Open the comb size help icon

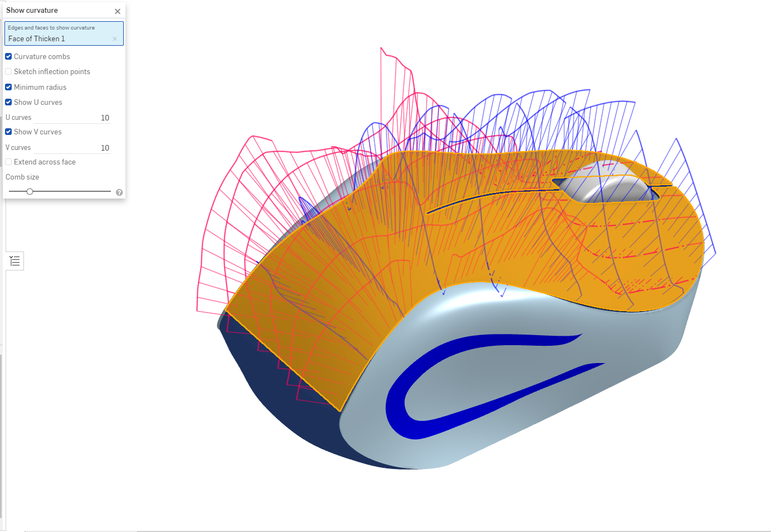pyautogui.click(x=119, y=192)
